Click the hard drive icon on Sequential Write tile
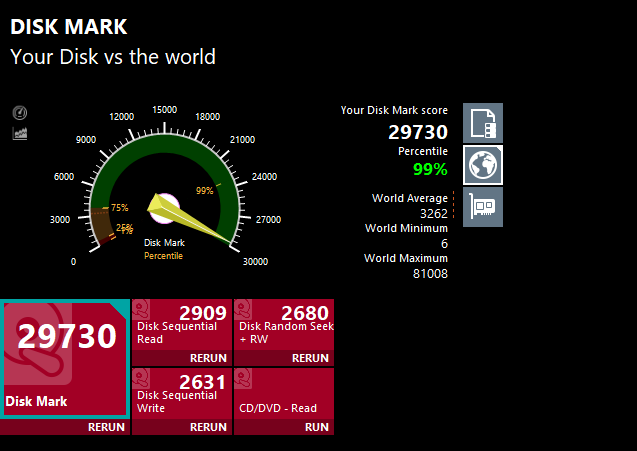637x451 pixels. (x=141, y=379)
